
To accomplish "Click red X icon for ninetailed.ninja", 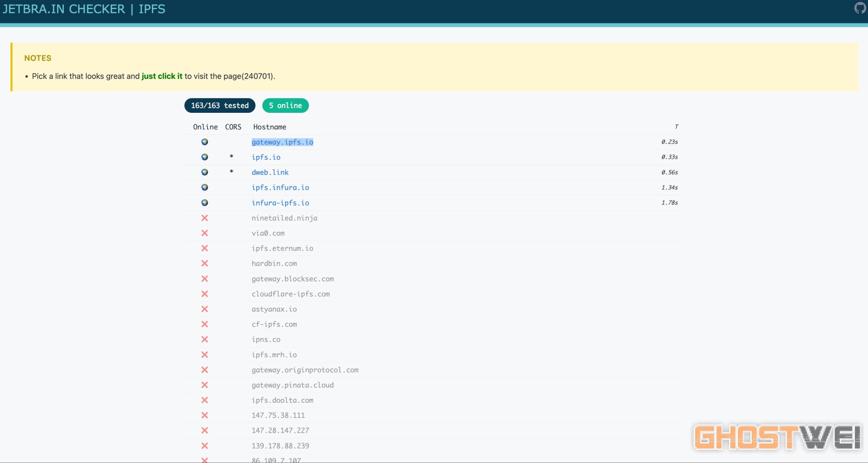I will click(204, 218).
